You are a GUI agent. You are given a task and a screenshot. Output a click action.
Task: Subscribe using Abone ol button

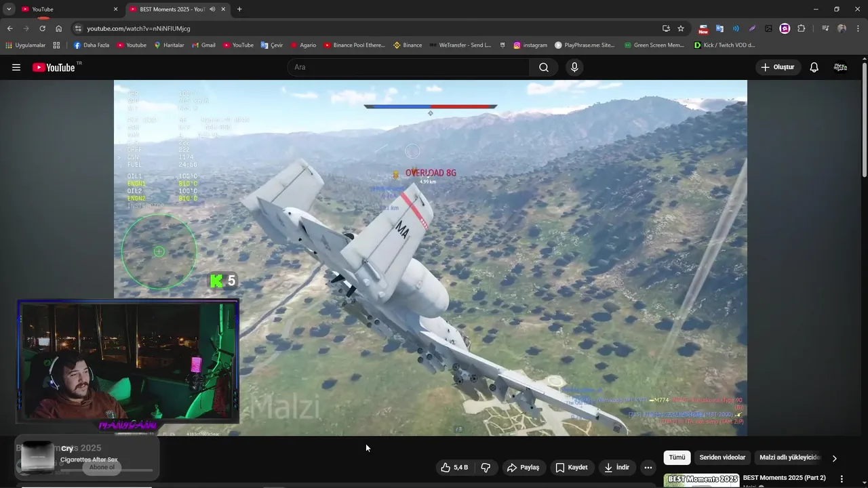[x=102, y=467]
